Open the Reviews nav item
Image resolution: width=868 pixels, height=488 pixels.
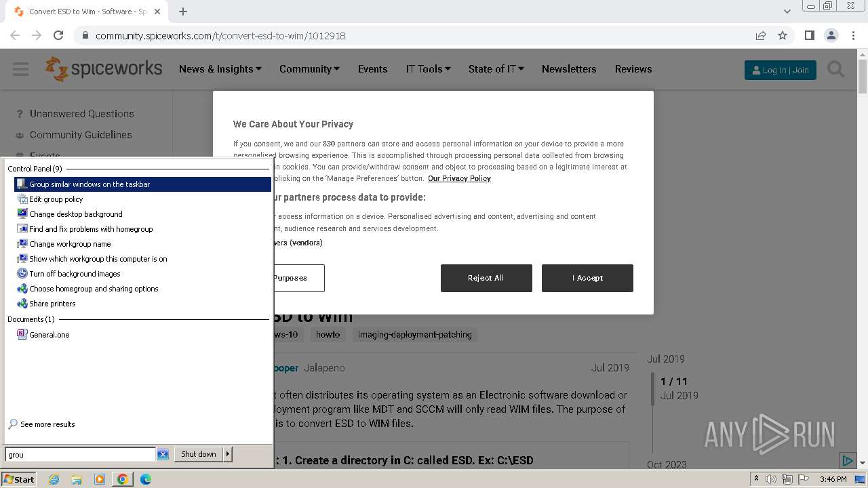click(633, 69)
